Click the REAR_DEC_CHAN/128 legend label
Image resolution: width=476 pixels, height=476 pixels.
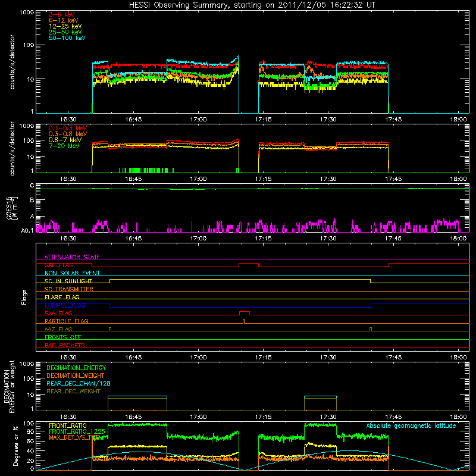[x=79, y=383]
